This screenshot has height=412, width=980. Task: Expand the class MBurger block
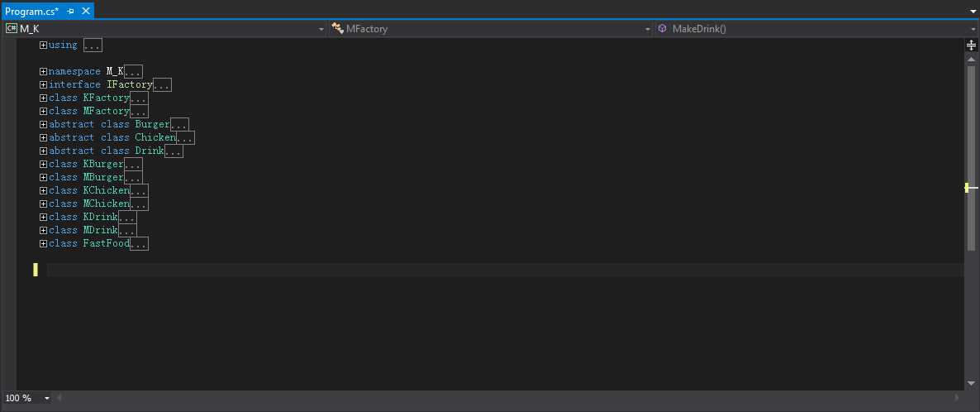tap(43, 177)
